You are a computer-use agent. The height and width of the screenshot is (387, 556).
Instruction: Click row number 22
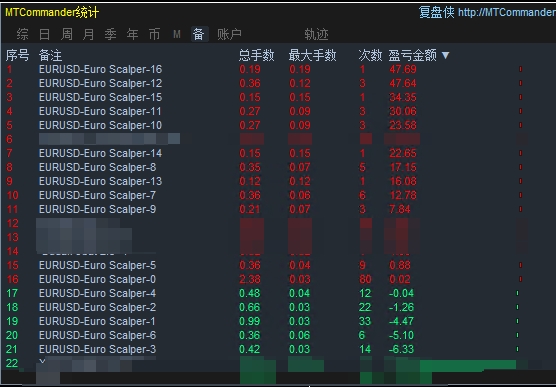pyautogui.click(x=12, y=363)
